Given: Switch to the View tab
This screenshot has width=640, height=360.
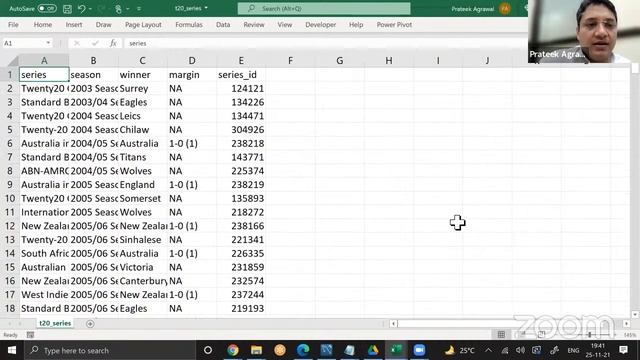Looking at the screenshot, I should pyautogui.click(x=284, y=24).
